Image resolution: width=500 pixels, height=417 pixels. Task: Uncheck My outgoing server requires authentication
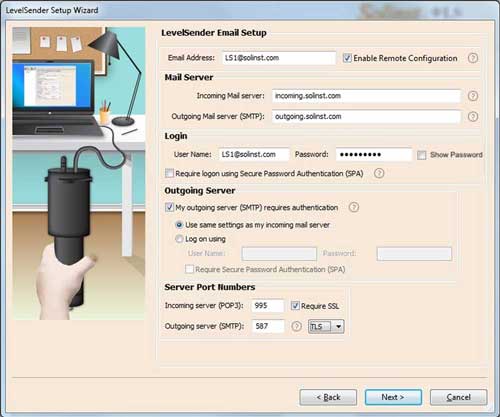(x=169, y=207)
